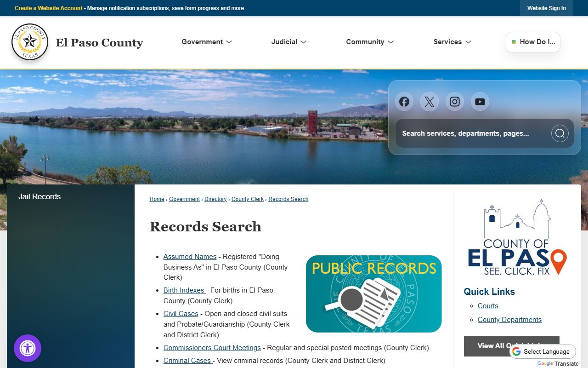Screen dimensions: 588x368
Task: Open the Facebook social icon
Action: [404, 102]
